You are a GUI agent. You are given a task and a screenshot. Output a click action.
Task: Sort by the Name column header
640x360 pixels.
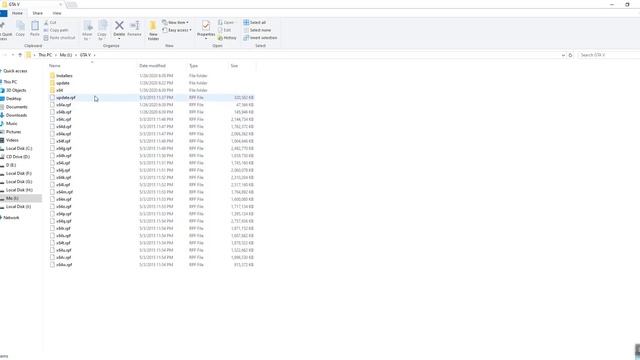coord(55,66)
